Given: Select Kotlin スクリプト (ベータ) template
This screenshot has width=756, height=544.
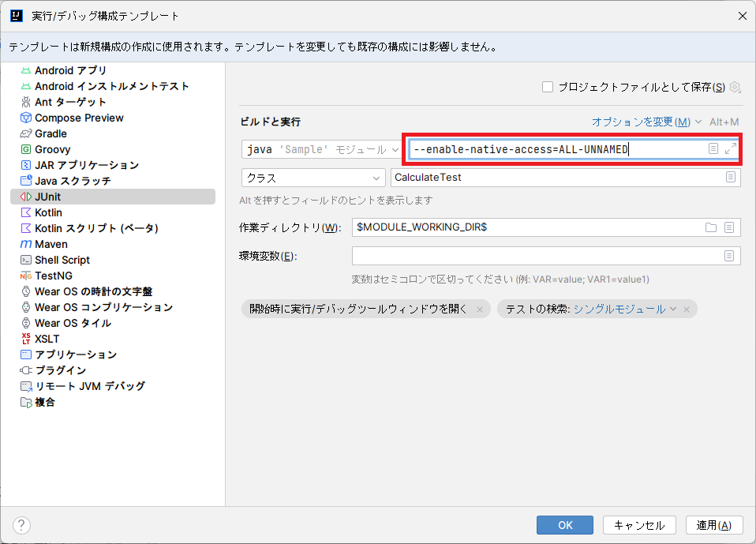Looking at the screenshot, I should (113, 228).
